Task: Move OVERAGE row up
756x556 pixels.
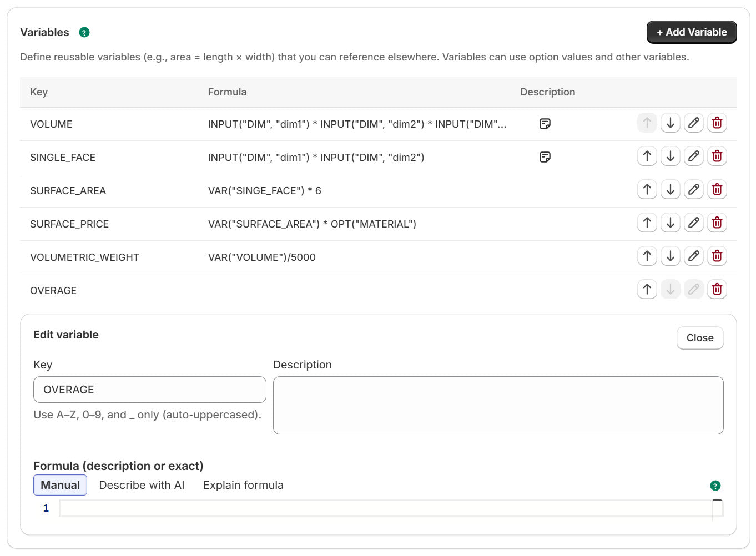Action: click(647, 290)
